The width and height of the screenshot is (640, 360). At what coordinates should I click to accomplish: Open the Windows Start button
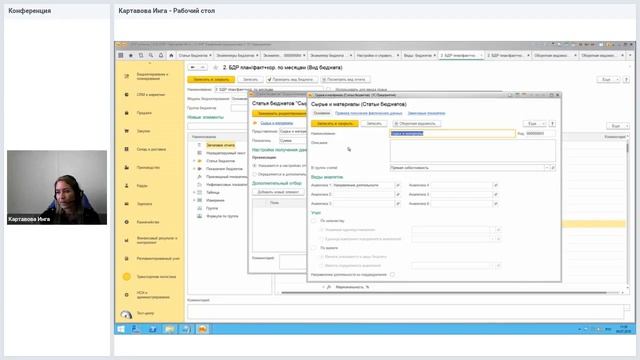click(x=121, y=329)
